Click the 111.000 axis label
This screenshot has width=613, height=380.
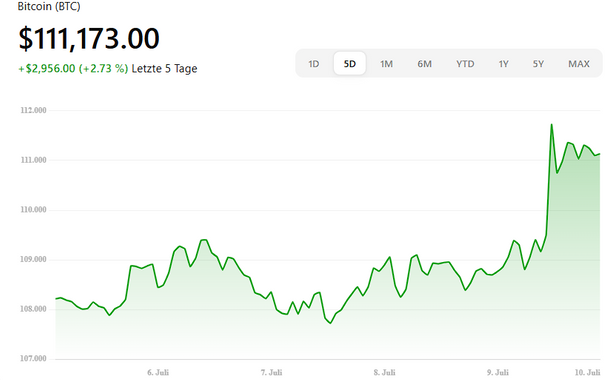[x=33, y=160]
